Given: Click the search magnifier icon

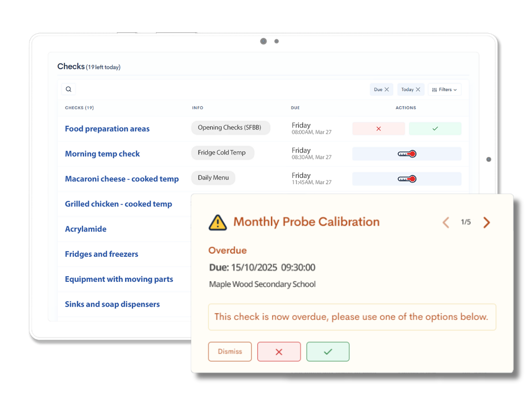Looking at the screenshot, I should [69, 89].
